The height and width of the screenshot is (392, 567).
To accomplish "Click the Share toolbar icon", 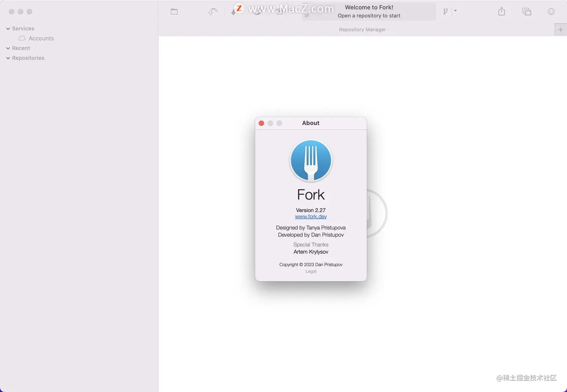I will pyautogui.click(x=502, y=12).
